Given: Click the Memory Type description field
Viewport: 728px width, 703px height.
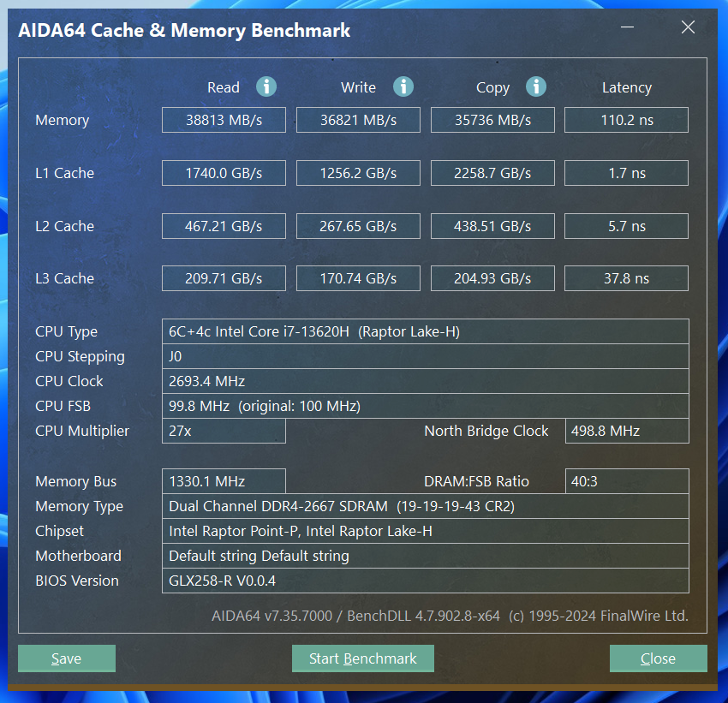Looking at the screenshot, I should (426, 506).
